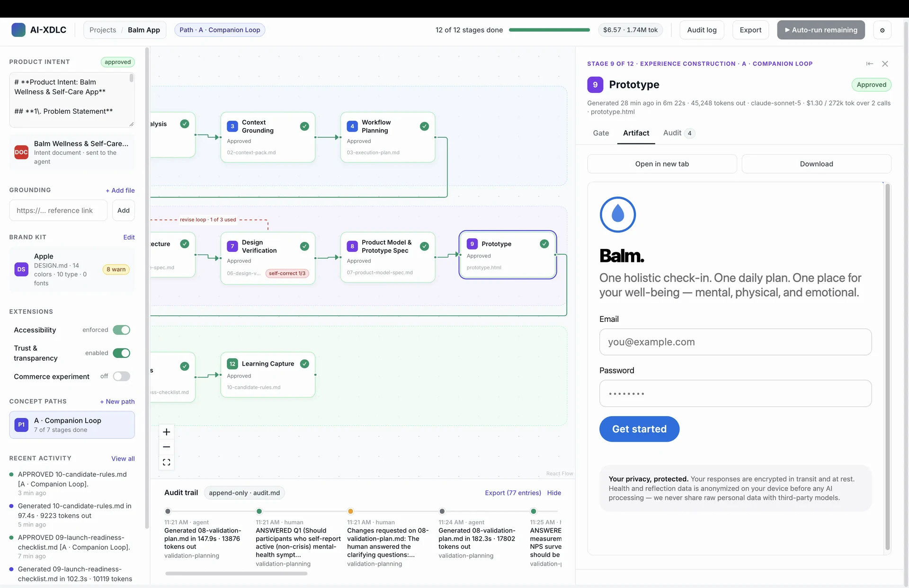This screenshot has width=909, height=588.
Task: Click the stage 8 Product Model number badge
Action: click(x=352, y=246)
